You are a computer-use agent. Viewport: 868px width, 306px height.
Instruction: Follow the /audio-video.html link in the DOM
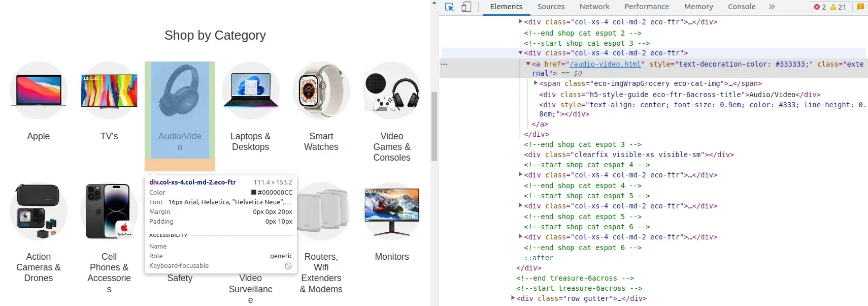click(605, 64)
